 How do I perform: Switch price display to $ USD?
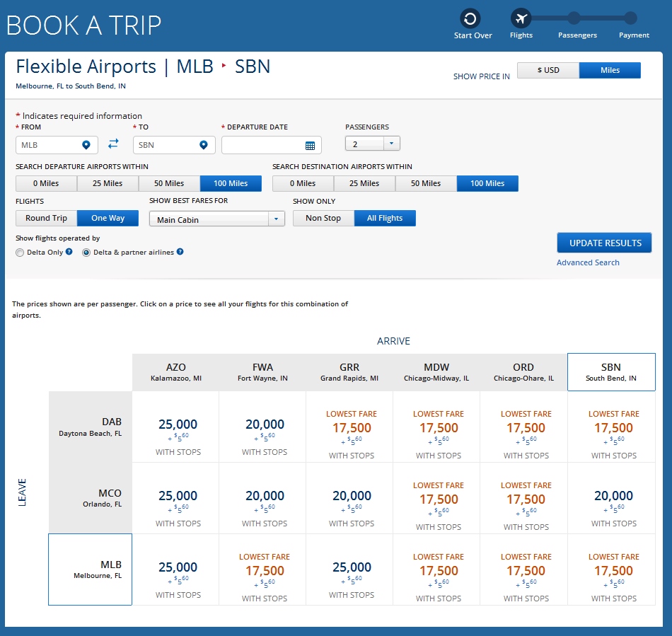tap(548, 70)
